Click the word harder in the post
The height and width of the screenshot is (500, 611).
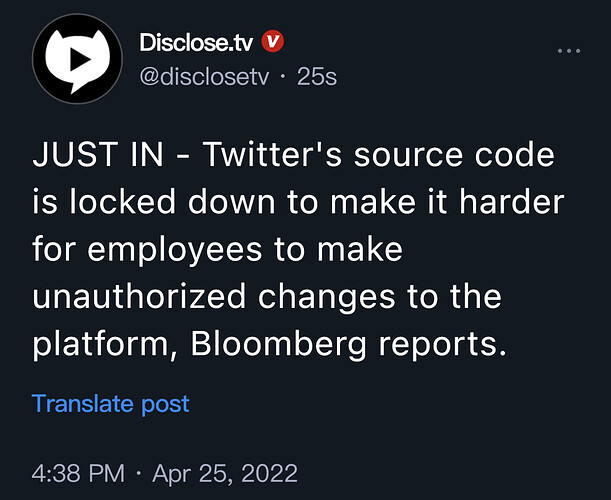[x=511, y=202]
